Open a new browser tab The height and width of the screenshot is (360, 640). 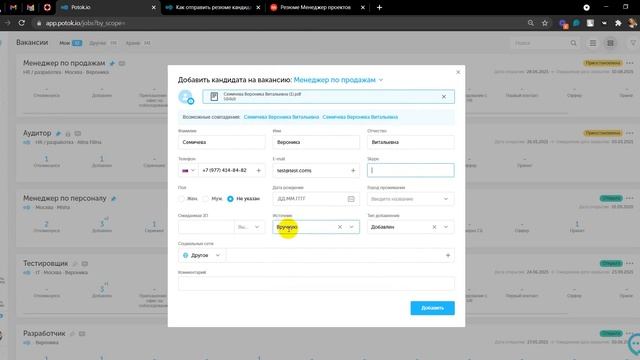point(379,7)
